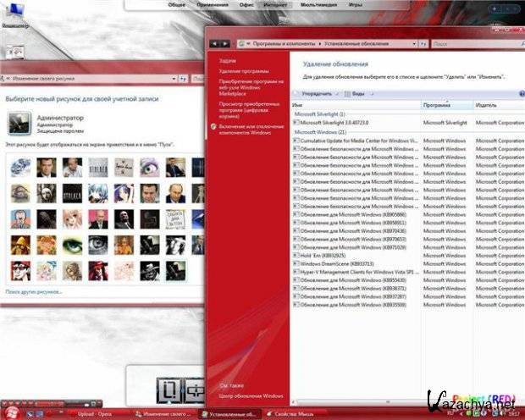Viewport: 525px width, 420px height.
Task: Open the blue help icon above the list
Action: pyautogui.click(x=520, y=93)
